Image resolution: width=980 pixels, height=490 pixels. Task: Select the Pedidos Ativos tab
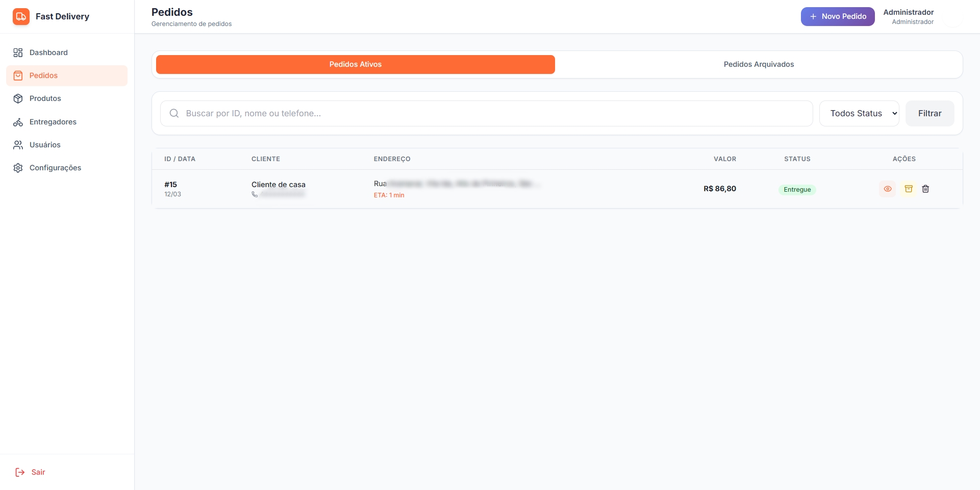[x=355, y=64]
